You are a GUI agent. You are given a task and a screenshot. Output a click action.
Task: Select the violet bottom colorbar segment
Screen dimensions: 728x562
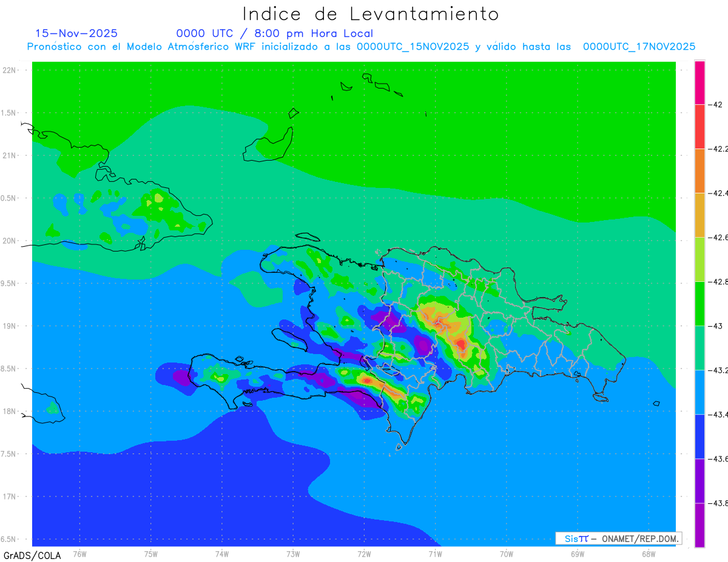(x=699, y=525)
